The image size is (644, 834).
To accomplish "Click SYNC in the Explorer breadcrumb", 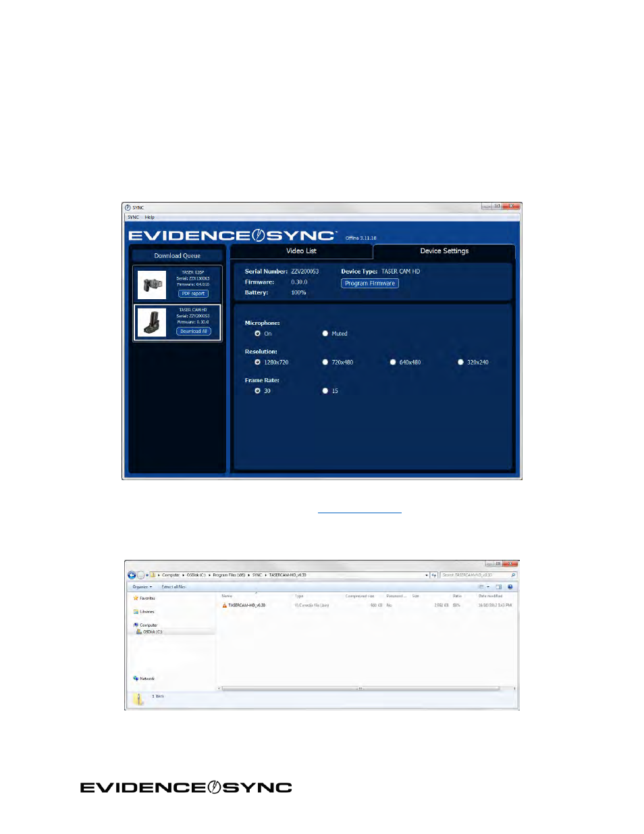I will point(257,575).
